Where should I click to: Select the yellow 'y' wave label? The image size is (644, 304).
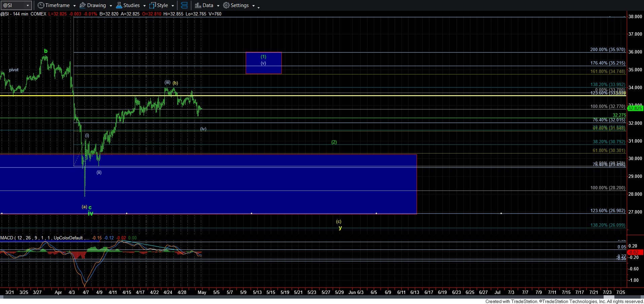click(340, 228)
